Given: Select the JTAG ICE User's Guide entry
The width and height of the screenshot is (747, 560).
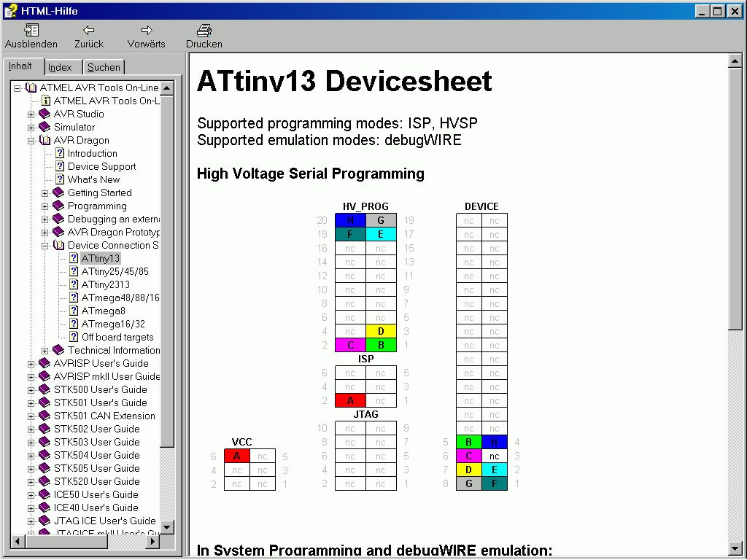Looking at the screenshot, I should click(104, 521).
